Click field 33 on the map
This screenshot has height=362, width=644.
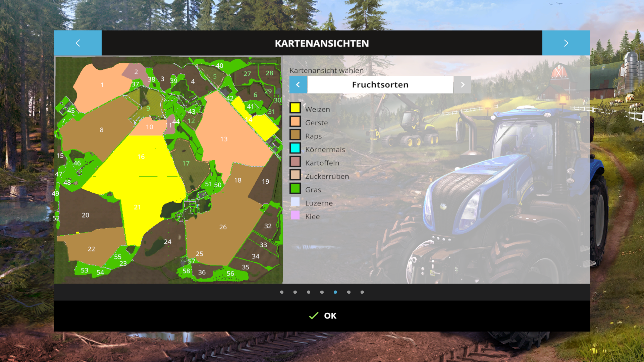click(263, 245)
